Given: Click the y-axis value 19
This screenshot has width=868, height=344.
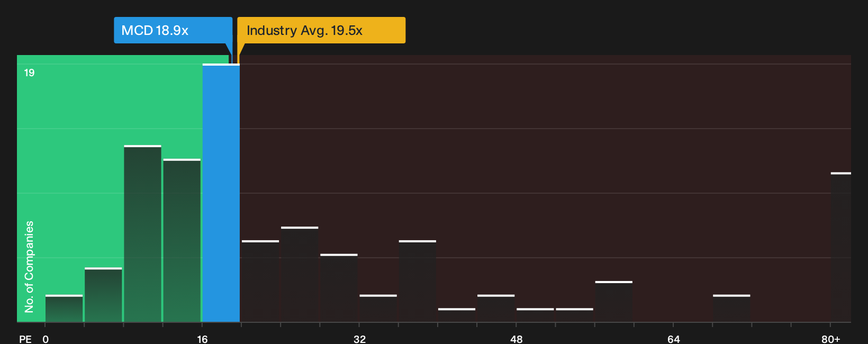Looking at the screenshot, I should (29, 73).
